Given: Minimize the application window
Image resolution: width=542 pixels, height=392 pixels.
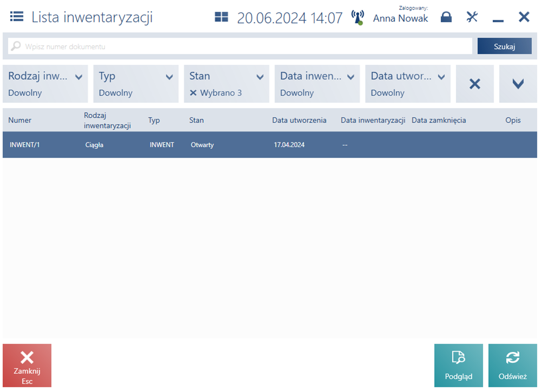Looking at the screenshot, I should click(x=498, y=20).
